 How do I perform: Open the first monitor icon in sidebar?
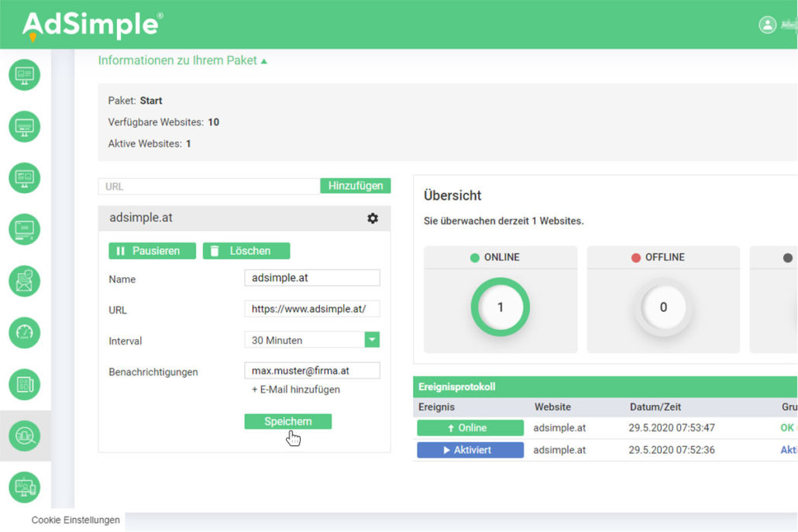pos(24,75)
